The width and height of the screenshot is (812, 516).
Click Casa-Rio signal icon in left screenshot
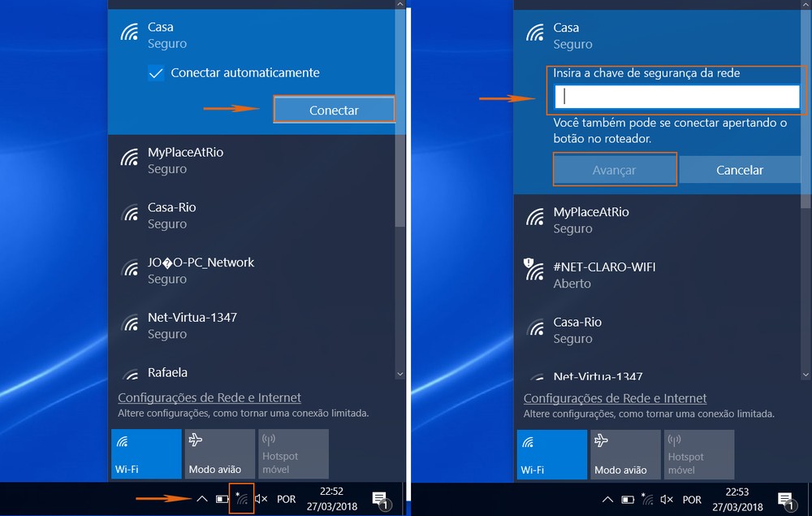tap(129, 212)
